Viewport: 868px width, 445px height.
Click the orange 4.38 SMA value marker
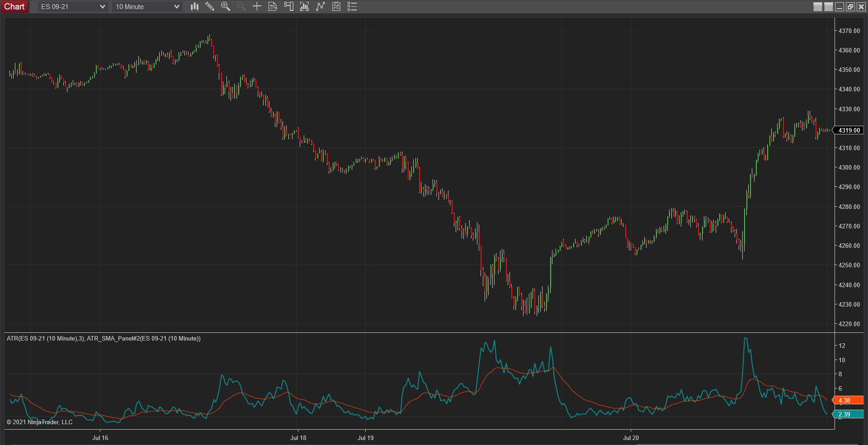pyautogui.click(x=848, y=400)
